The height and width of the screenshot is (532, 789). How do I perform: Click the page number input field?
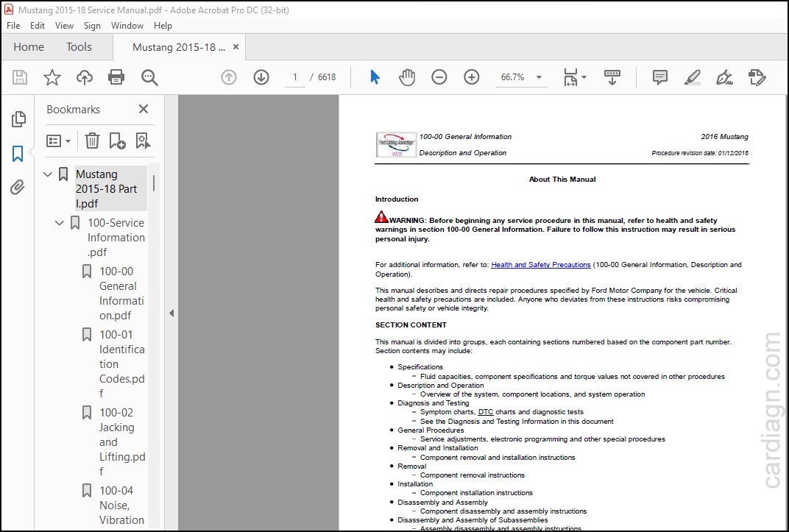pyautogui.click(x=295, y=77)
